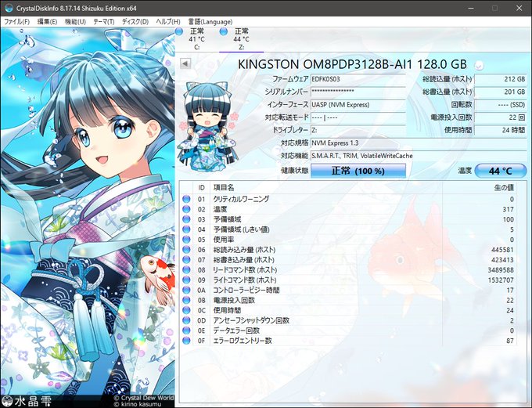Viewport: 532px width, 408px height.
Task: Click the transfer mode field ---- | ----
Action: pyautogui.click(x=358, y=117)
